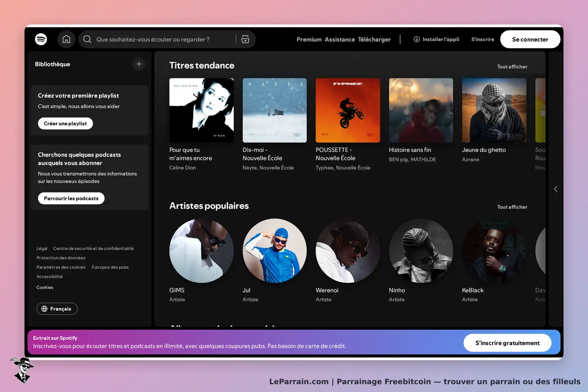The height and width of the screenshot is (392, 588).
Task: Open Jul artist photo
Action: coord(274,250)
